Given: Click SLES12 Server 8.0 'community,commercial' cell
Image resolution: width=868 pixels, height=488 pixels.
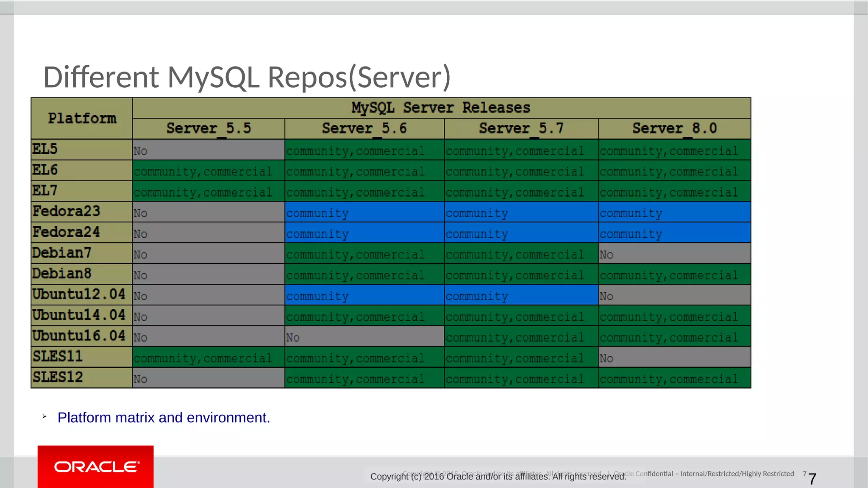Looking at the screenshot, I should (675, 378).
